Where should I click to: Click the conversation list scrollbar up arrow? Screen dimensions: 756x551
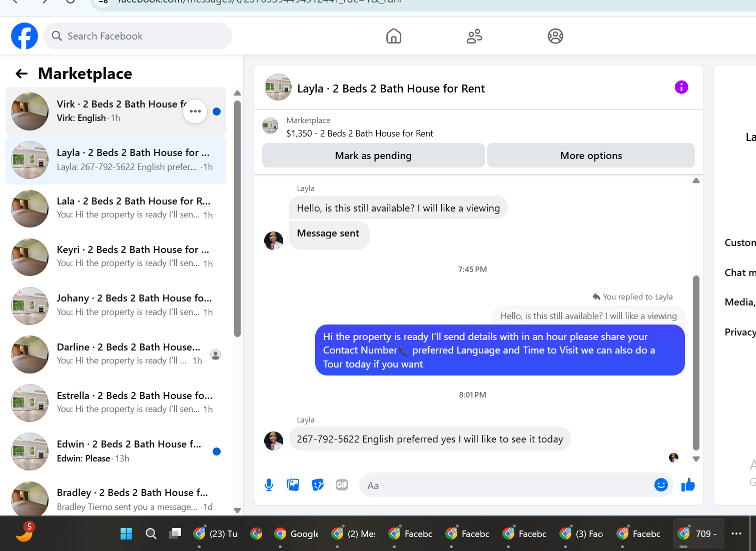pyautogui.click(x=238, y=93)
